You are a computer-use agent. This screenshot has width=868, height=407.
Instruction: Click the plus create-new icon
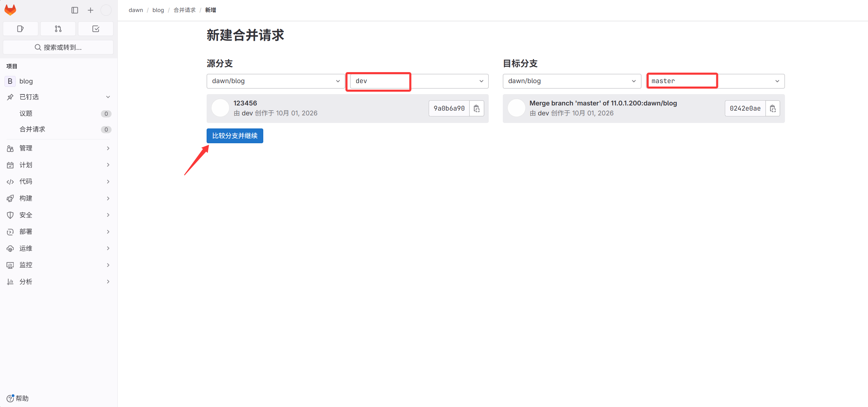[x=91, y=10]
